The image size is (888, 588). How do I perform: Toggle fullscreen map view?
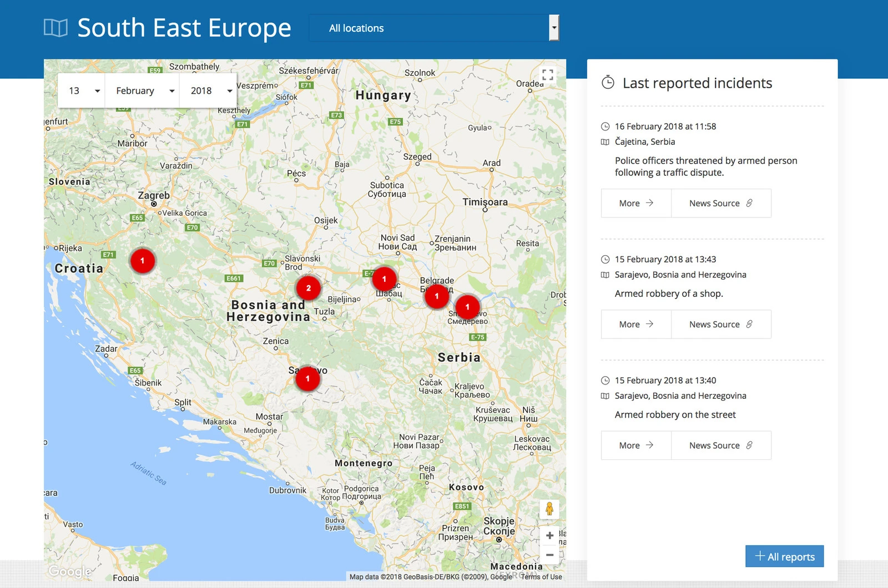pyautogui.click(x=547, y=75)
